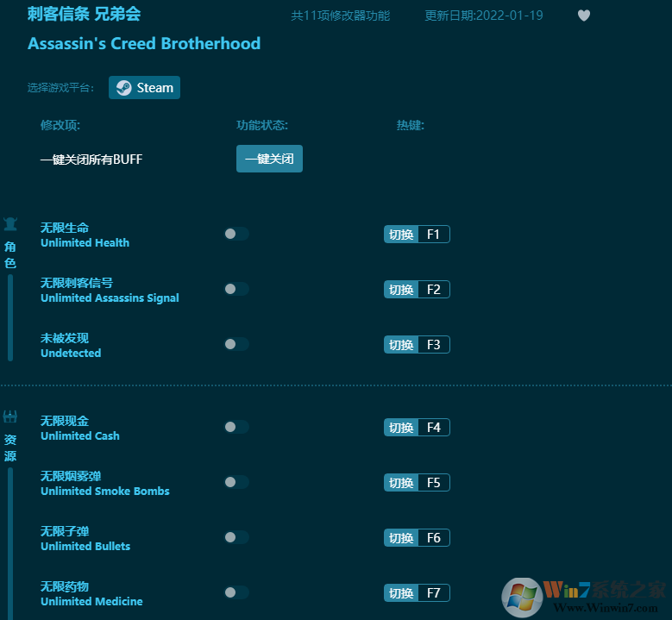
Task: Click the Steam logo icon
Action: pos(124,88)
